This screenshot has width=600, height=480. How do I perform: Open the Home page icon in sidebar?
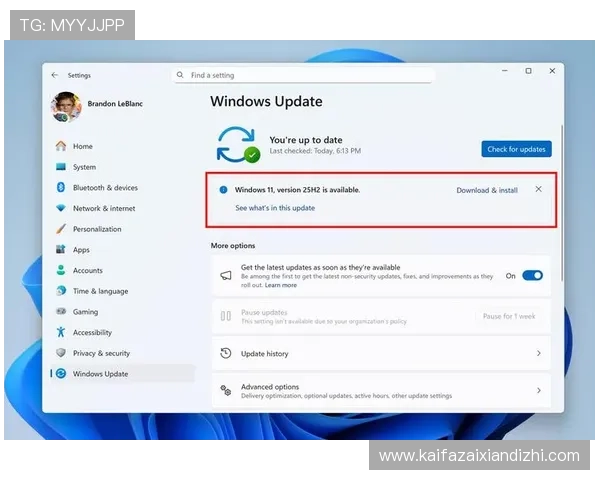point(61,146)
